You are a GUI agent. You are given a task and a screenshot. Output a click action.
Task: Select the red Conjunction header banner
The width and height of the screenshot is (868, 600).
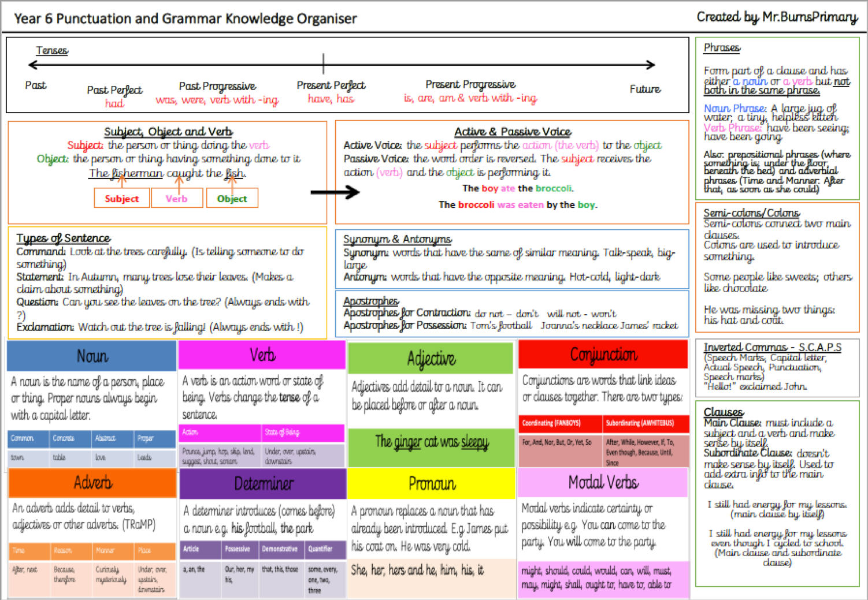(603, 355)
